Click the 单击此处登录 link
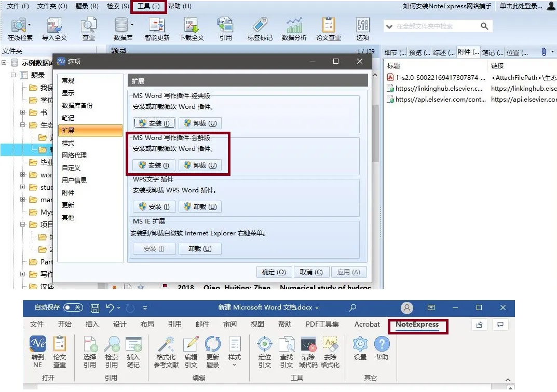This screenshot has height=392, width=557. point(521,6)
